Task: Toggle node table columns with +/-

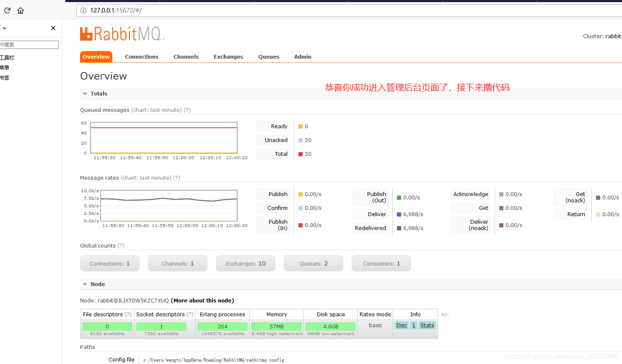Action: [445, 315]
